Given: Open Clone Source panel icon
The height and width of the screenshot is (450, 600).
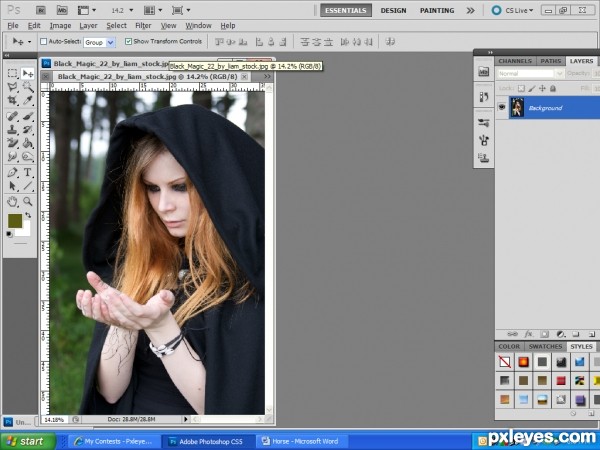Looking at the screenshot, I should [x=484, y=157].
